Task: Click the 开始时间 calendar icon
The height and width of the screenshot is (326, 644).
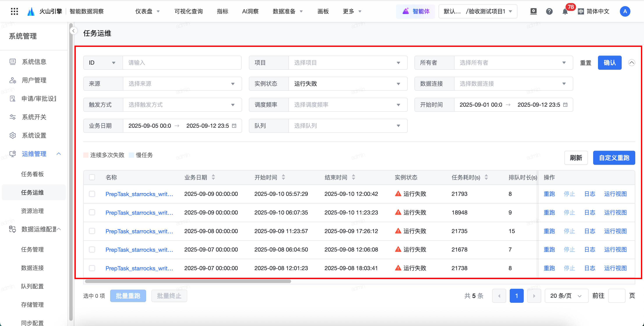Action: coord(565,105)
